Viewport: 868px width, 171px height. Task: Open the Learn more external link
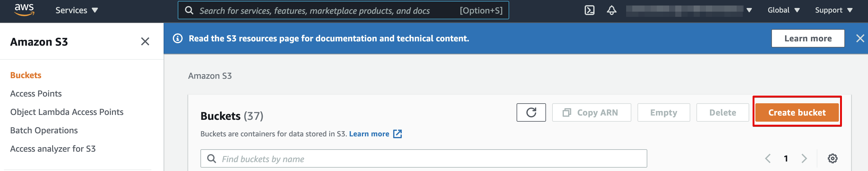(375, 134)
